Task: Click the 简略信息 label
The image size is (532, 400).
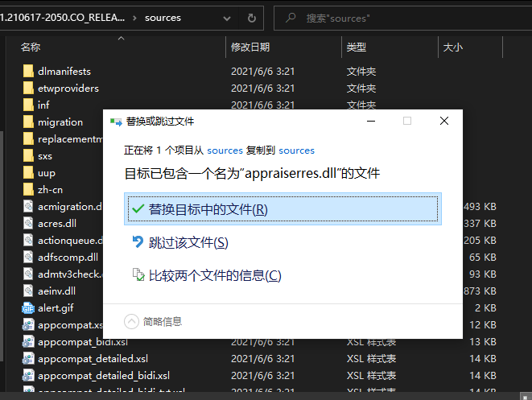Action: tap(163, 321)
